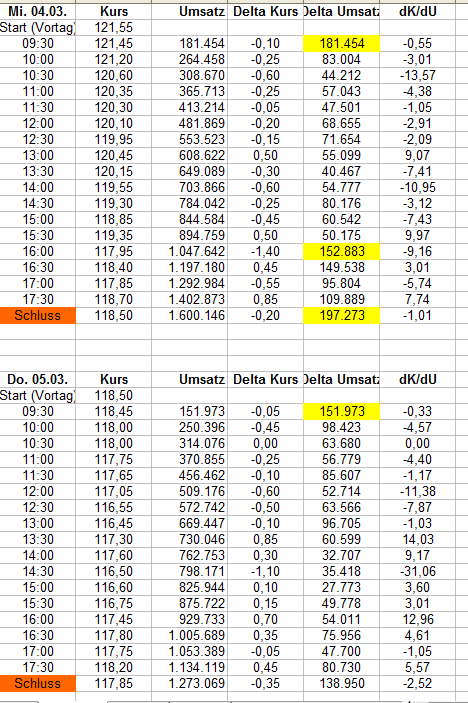The height and width of the screenshot is (703, 468).
Task: Select Delta Umsatz value 71.654
Action: point(342,139)
